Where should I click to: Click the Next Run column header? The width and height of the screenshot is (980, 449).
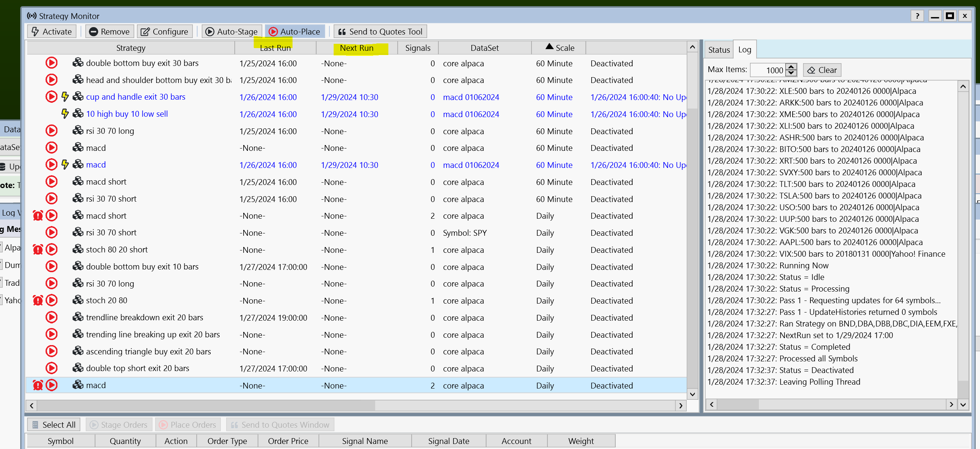[356, 48]
